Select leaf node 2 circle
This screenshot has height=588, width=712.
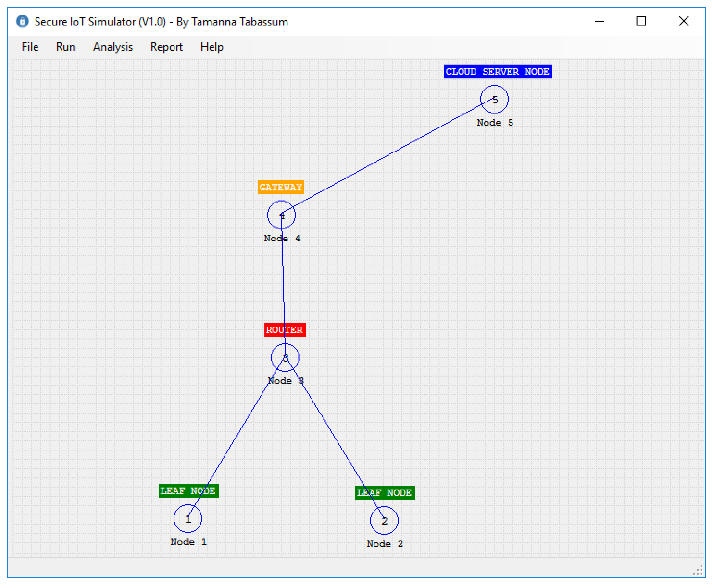[x=384, y=521]
